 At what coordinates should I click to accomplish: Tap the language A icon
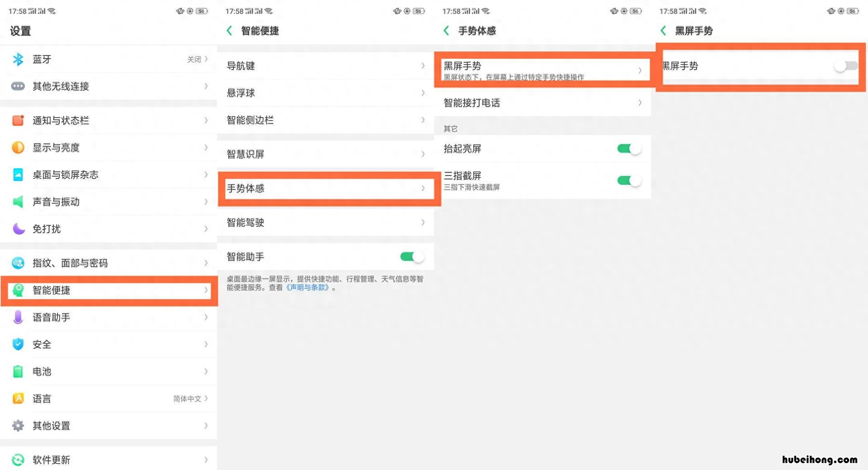18,399
